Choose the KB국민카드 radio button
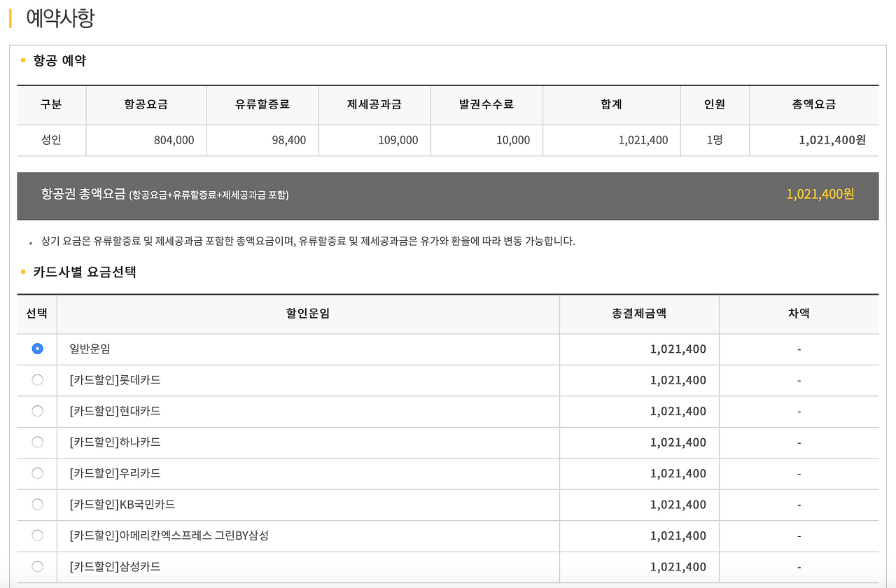 click(x=37, y=504)
